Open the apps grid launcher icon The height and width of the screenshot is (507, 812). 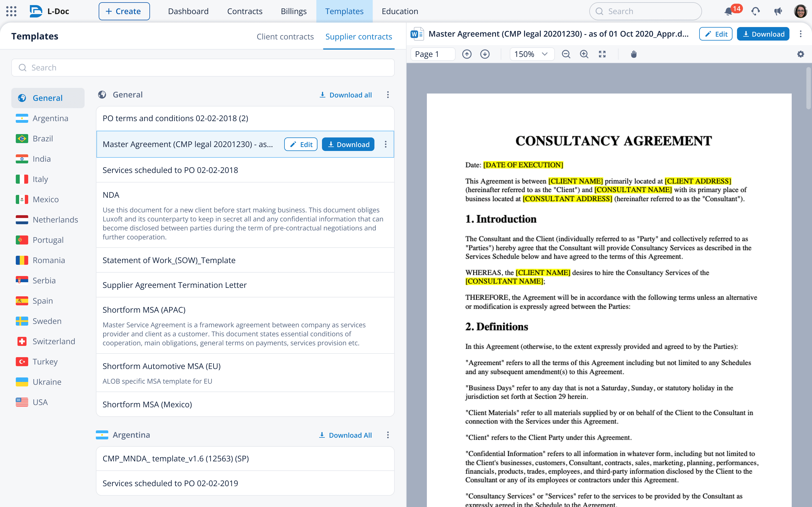[11, 11]
